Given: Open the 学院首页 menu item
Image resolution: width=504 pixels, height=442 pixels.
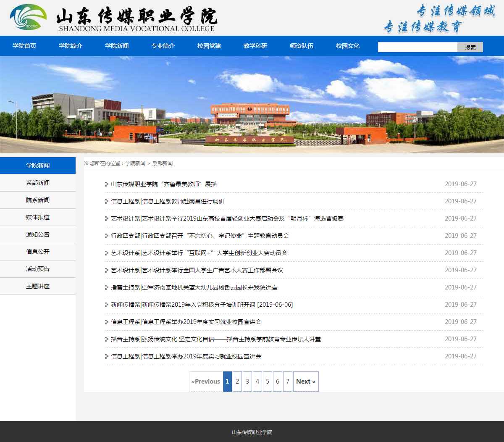Looking at the screenshot, I should pyautogui.click(x=24, y=46).
